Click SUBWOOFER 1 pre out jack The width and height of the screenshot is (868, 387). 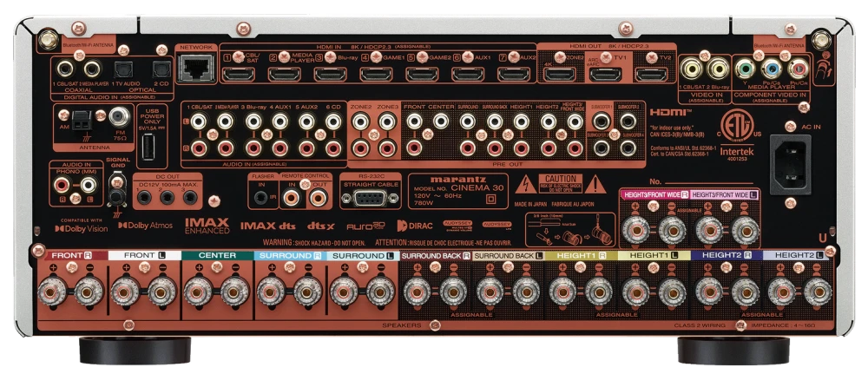coord(601,121)
